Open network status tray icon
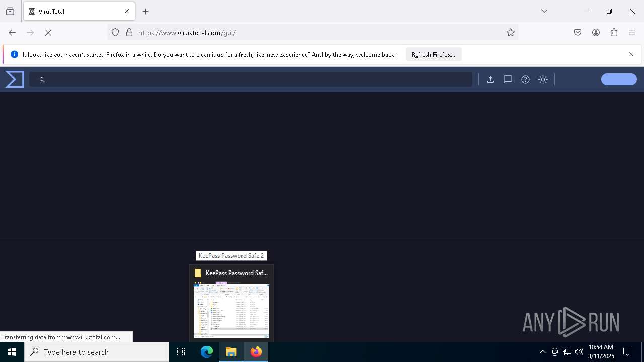This screenshot has height=362, width=644. [x=567, y=352]
